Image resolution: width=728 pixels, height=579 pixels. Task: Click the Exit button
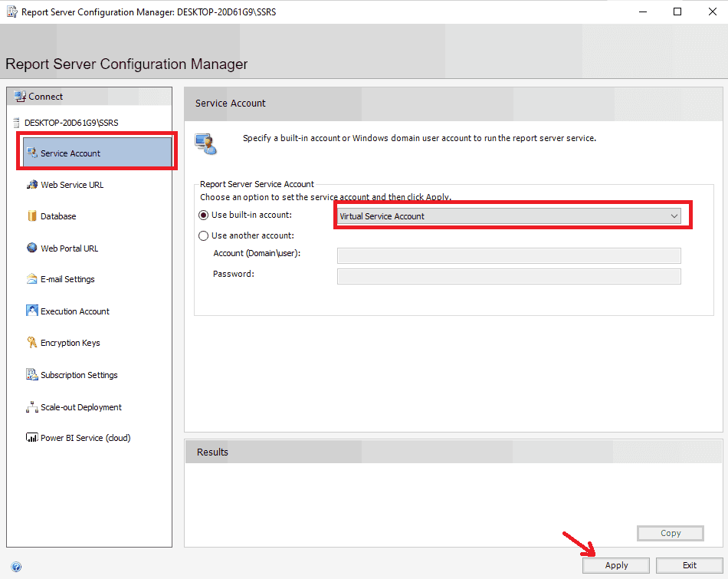pos(689,565)
